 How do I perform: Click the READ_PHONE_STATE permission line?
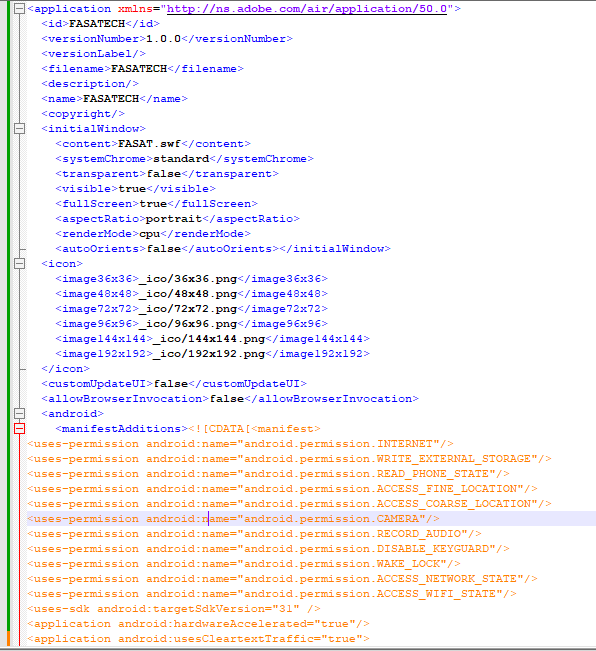[269, 474]
